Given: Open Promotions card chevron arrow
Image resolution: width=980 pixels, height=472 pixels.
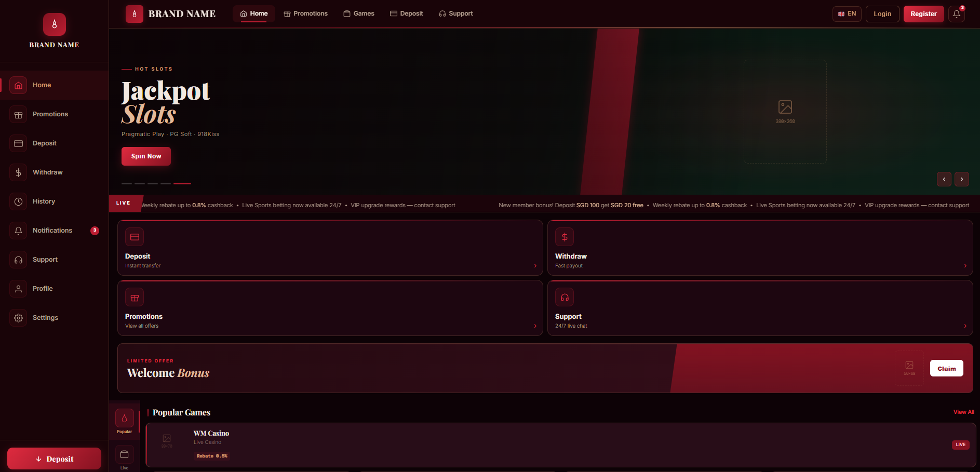Looking at the screenshot, I should click(535, 326).
